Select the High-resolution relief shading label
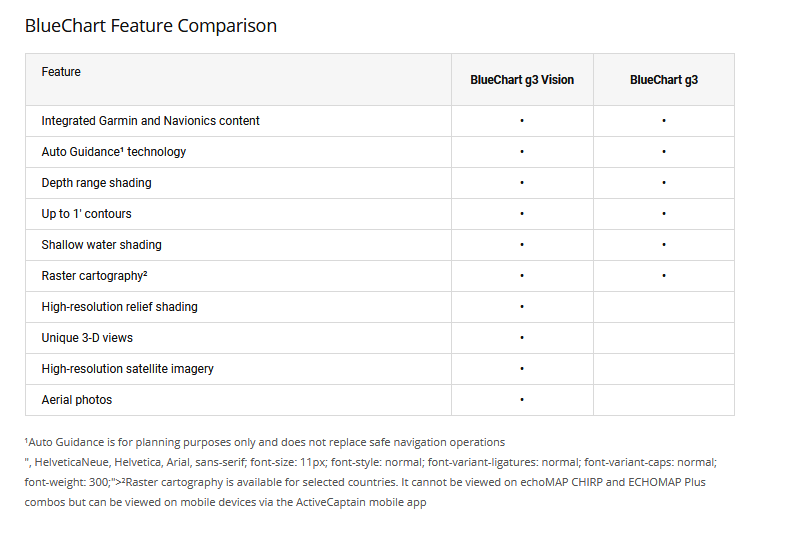The width and height of the screenshot is (787, 535). click(119, 307)
